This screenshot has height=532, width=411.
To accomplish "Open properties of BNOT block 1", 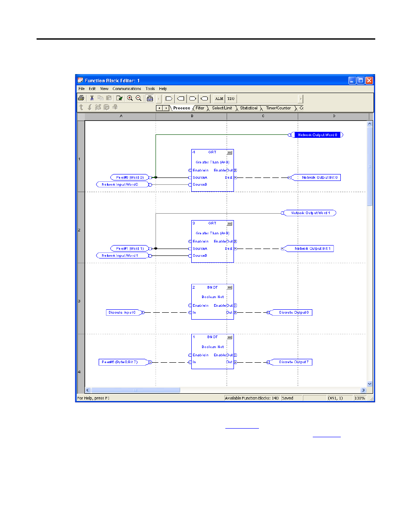I will [230, 337].
